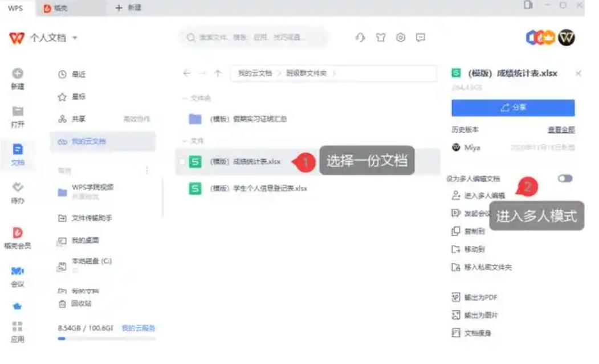
Task: Select the 文档 icon in left sidebar
Action: point(18,149)
